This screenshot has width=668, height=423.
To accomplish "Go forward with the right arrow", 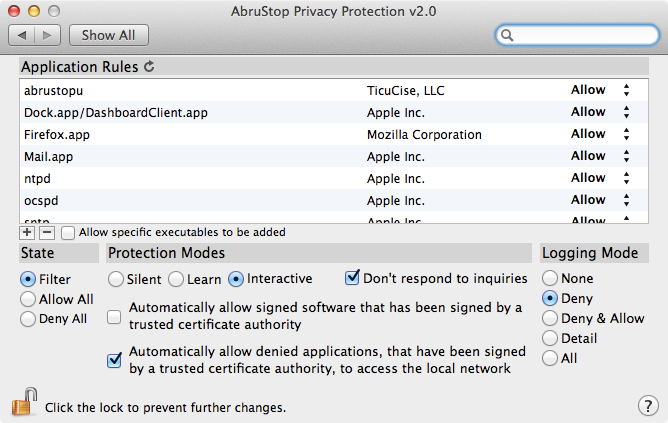I will coord(47,35).
